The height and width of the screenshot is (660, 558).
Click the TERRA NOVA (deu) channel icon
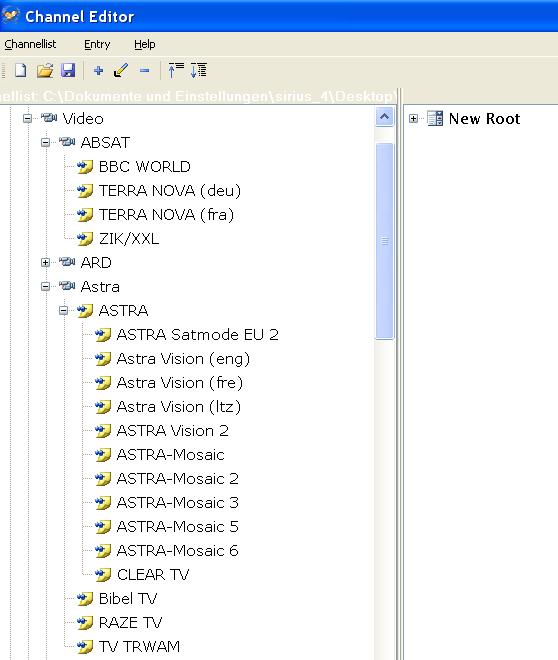click(x=85, y=191)
